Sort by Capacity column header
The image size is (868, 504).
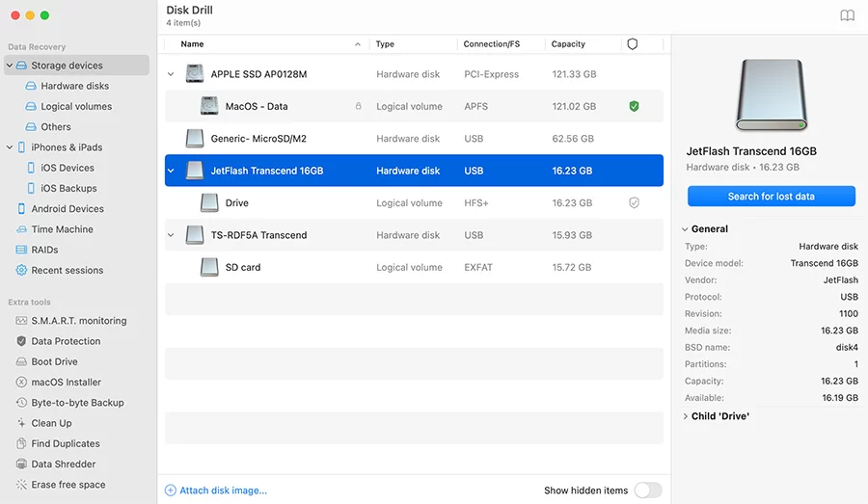click(568, 43)
